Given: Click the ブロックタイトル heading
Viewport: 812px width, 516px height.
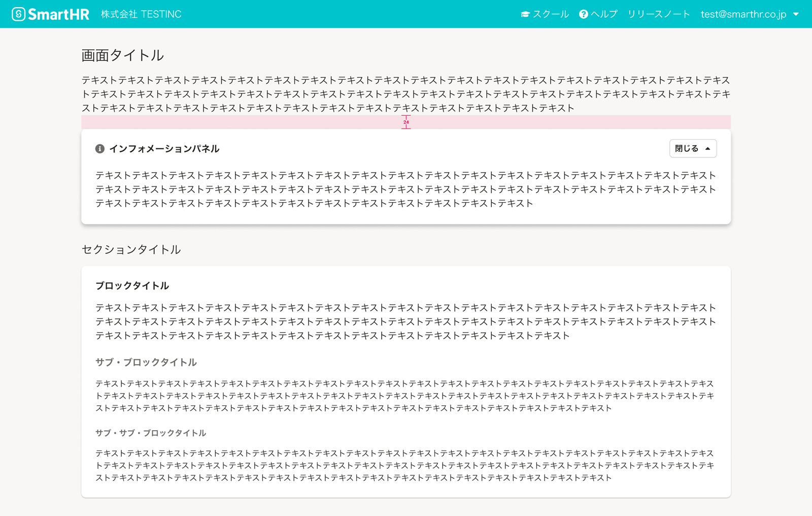Looking at the screenshot, I should pos(132,285).
